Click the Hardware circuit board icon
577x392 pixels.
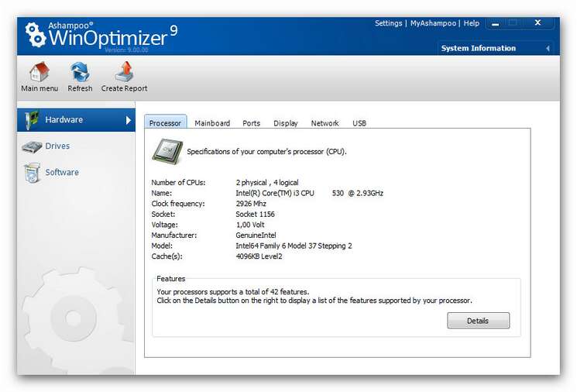tap(31, 120)
